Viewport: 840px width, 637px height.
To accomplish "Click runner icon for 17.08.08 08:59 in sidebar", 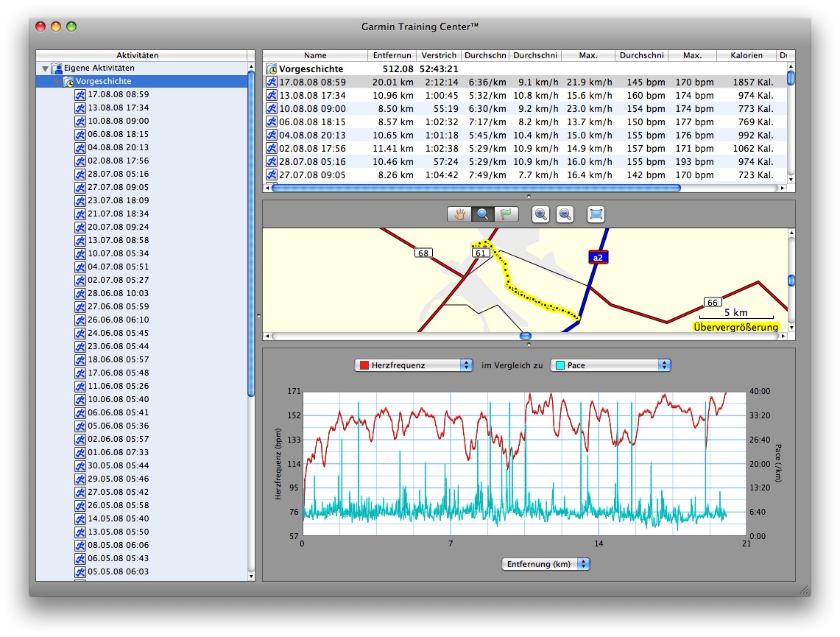I will [x=80, y=95].
